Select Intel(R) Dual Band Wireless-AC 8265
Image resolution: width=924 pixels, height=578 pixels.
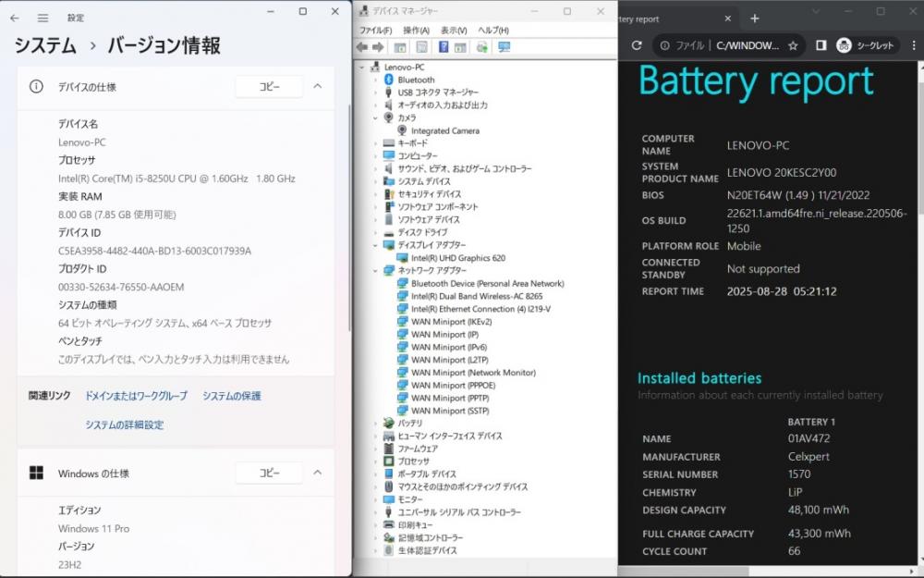pos(477,296)
